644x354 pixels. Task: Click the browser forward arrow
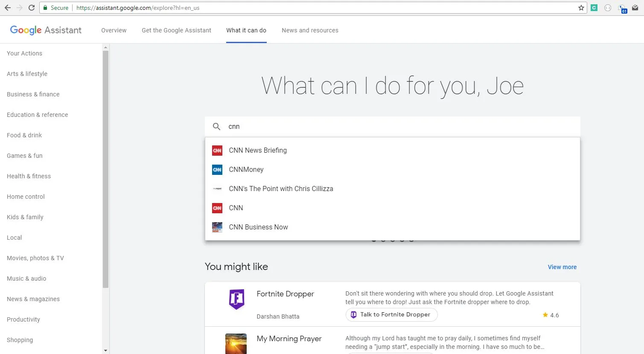pos(20,8)
